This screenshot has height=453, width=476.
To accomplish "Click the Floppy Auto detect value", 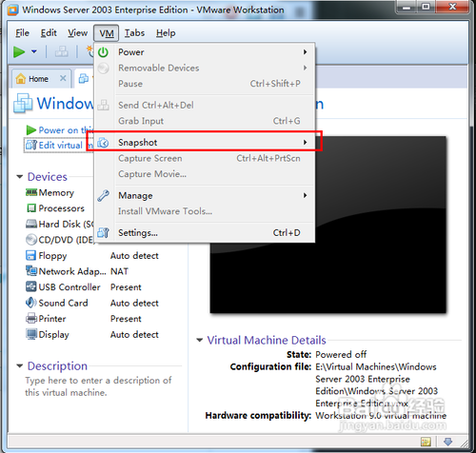I will [x=134, y=255].
